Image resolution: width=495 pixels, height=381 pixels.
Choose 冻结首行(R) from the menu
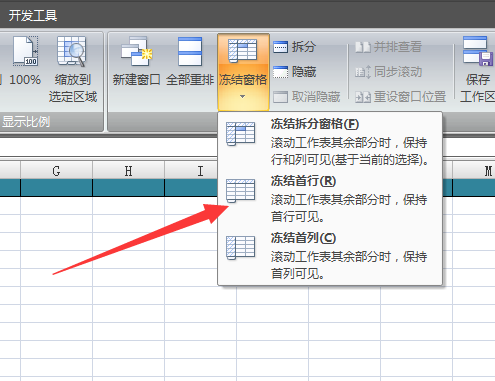(303, 181)
